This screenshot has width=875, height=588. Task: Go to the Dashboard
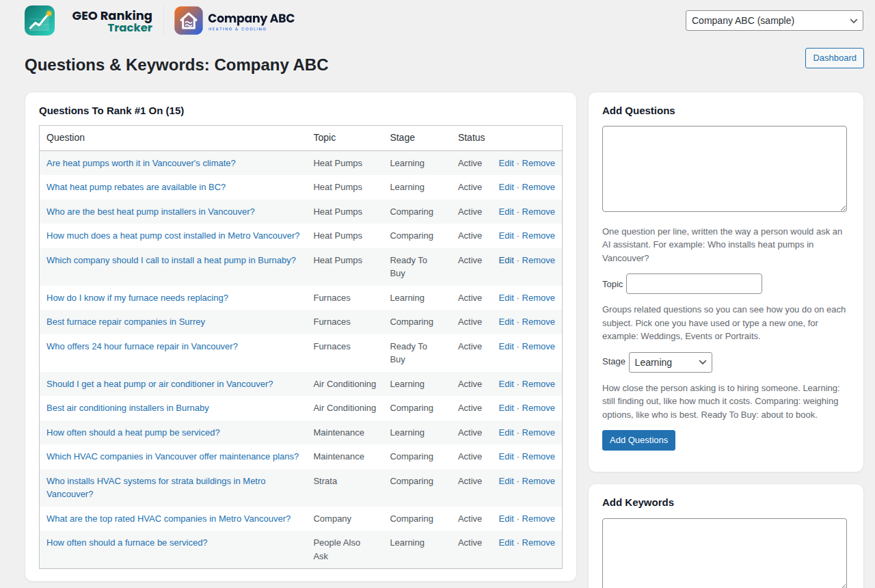tap(835, 58)
